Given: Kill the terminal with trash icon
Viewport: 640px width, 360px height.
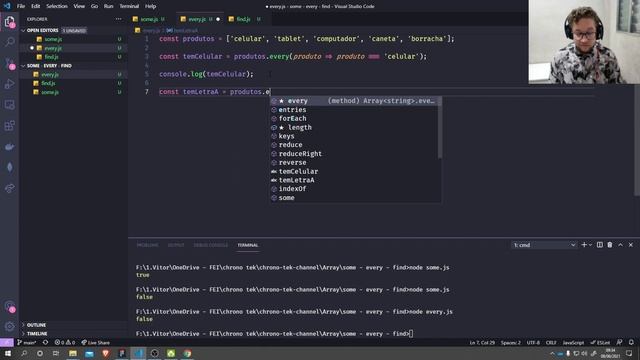Looking at the screenshot, I should (610, 245).
